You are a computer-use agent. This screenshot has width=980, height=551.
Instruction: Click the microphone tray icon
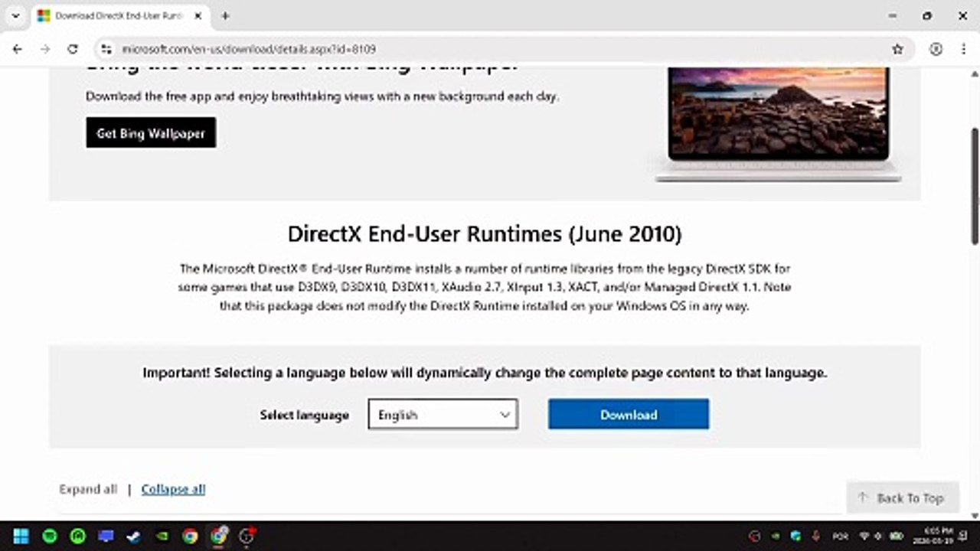pyautogui.click(x=816, y=536)
